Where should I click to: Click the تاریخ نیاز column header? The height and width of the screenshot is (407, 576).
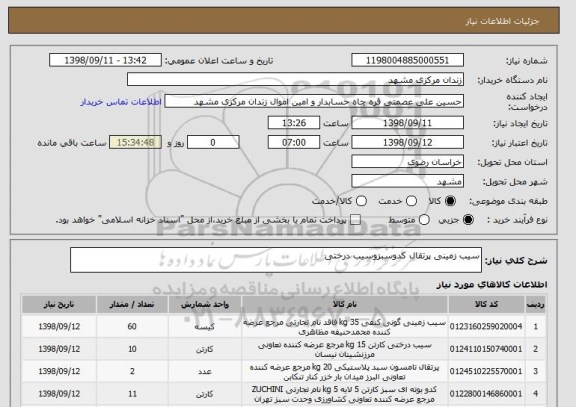[59, 305]
